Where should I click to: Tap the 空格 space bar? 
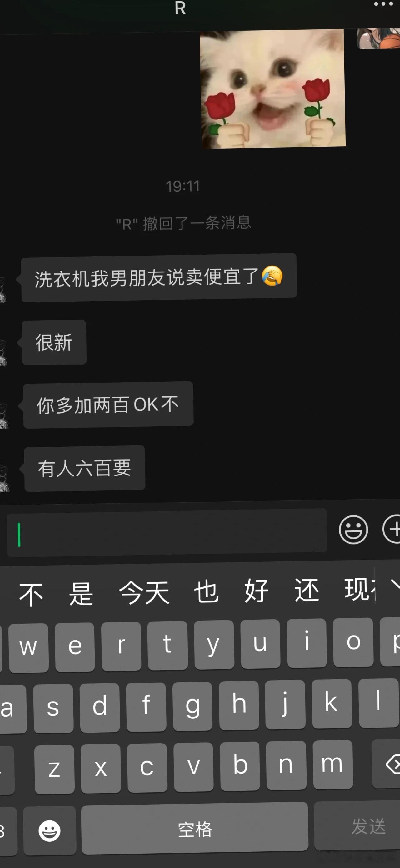pos(195,829)
